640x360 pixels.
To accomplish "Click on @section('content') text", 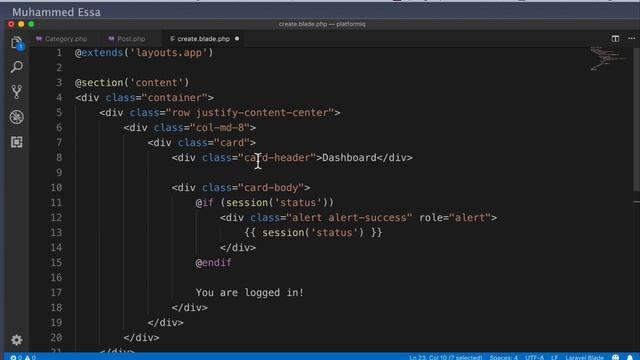I will tap(132, 82).
